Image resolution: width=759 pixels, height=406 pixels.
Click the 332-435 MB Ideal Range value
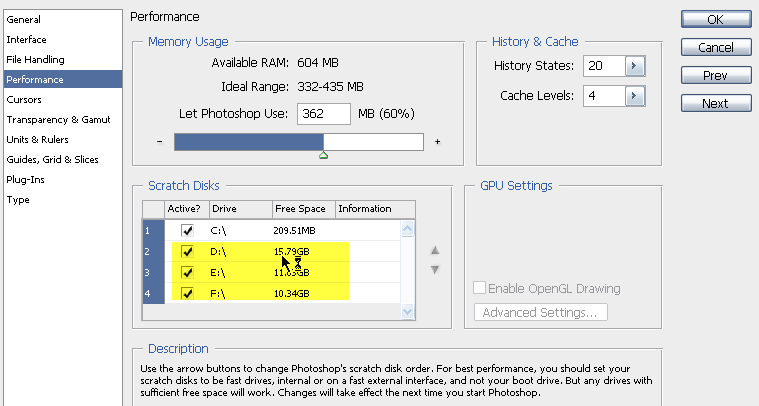pos(330,87)
